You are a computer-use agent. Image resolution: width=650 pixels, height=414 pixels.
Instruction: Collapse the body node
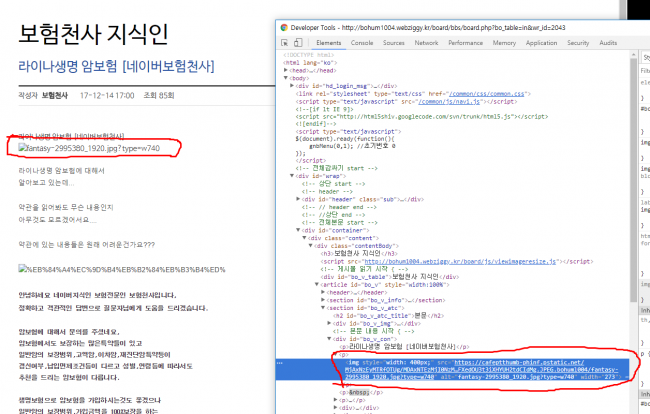coord(285,78)
